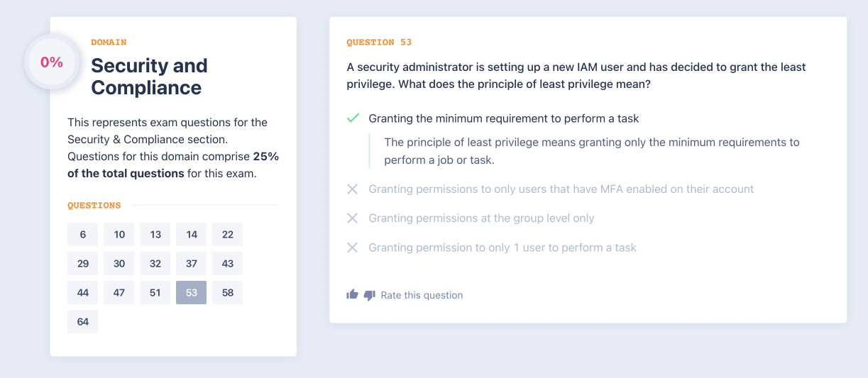Jump to question 64
Screen dimensions: 868x378
(x=83, y=322)
